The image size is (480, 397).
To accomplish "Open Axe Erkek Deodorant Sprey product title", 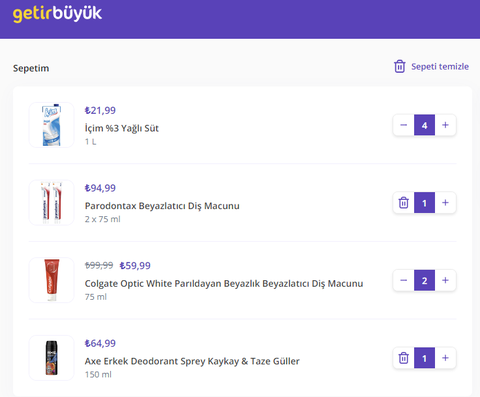I will click(192, 361).
